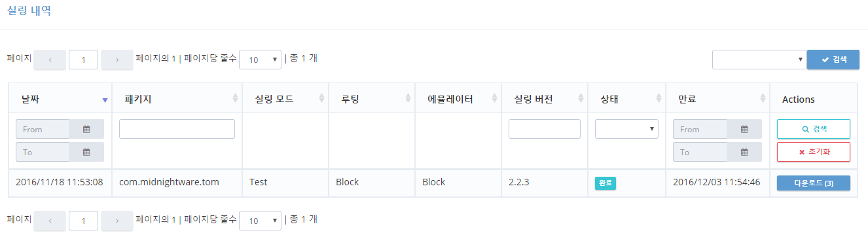The image size is (868, 237).
Task: Click outlined 검색 filter button in Actions
Action: point(814,129)
